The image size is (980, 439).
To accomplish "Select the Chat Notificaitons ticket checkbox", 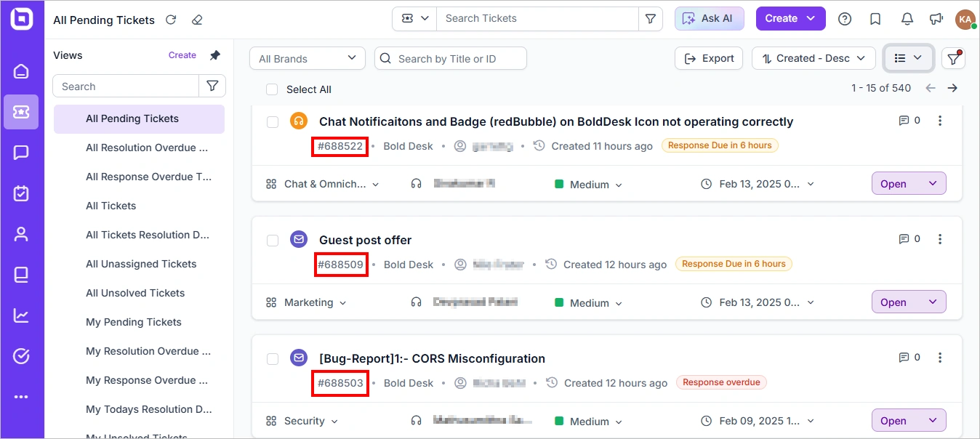I will click(x=273, y=122).
